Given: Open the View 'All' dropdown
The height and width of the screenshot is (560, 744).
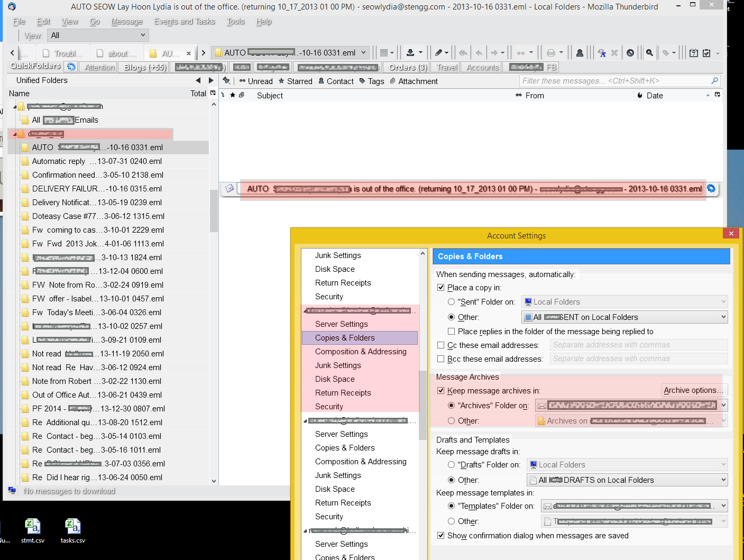Looking at the screenshot, I should [x=98, y=35].
